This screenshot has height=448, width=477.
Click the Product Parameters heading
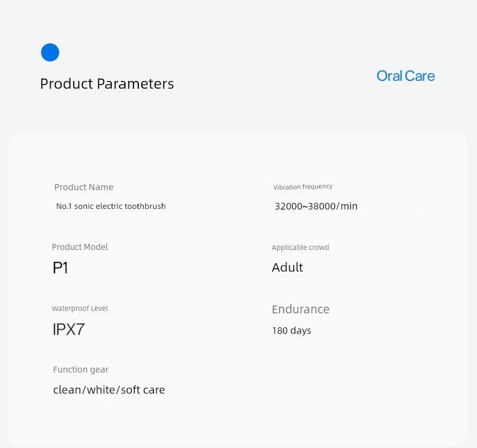coord(107,84)
